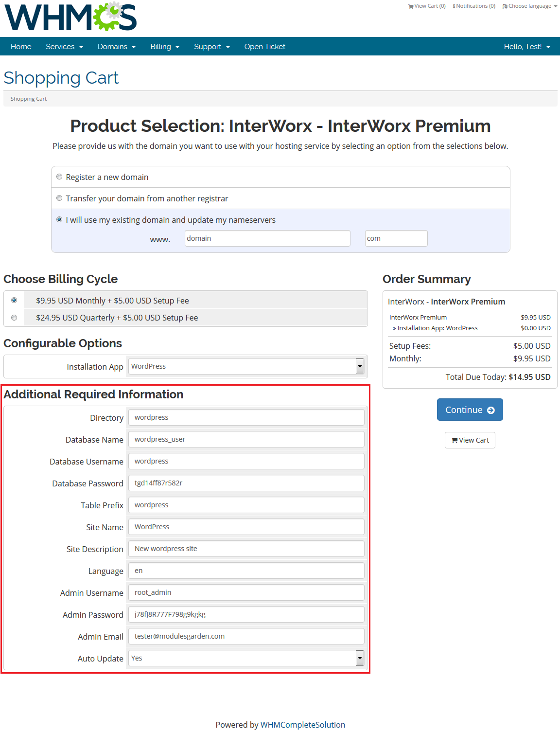Viewport: 560px width, 733px height.
Task: Click the Database Username field
Action: [246, 461]
